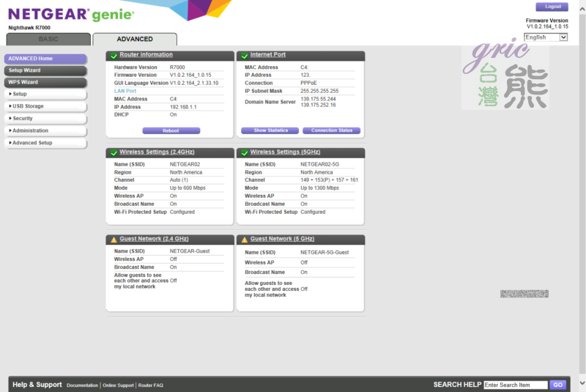The width and height of the screenshot is (586, 392).
Task: Switch to the BASIC tab
Action: [48, 40]
